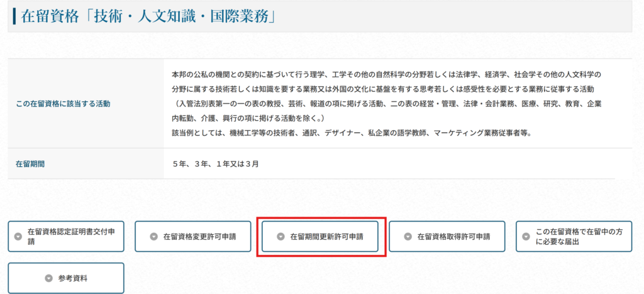
Task: Select the highlighted 在留期間更新許可申請 button
Action: point(320,237)
